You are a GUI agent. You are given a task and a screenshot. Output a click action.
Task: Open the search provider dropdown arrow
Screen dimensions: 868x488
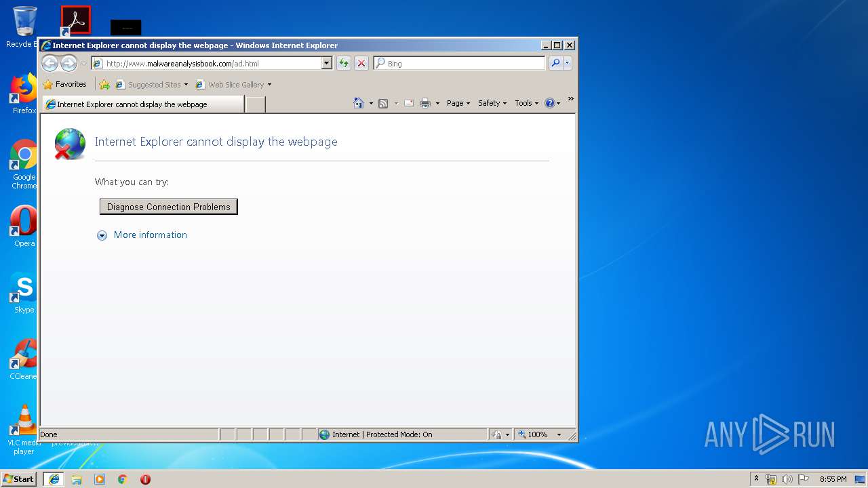568,63
